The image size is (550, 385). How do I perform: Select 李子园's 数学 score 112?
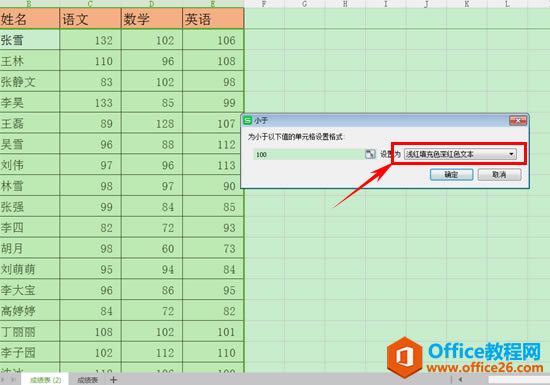point(152,352)
